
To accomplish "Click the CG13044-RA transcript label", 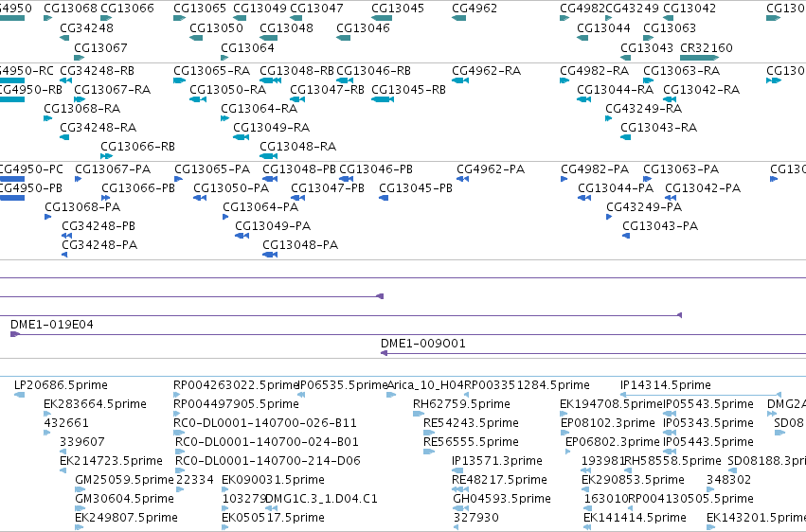I will 615,90.
